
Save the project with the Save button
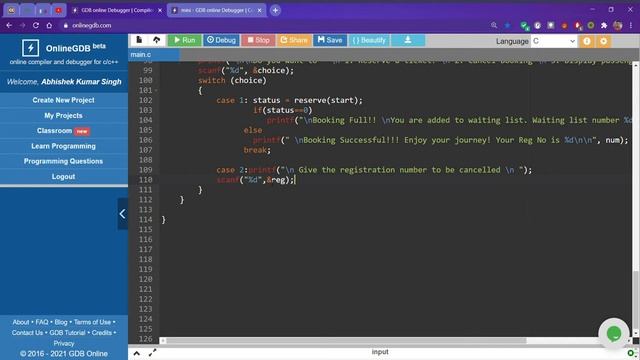[330, 40]
